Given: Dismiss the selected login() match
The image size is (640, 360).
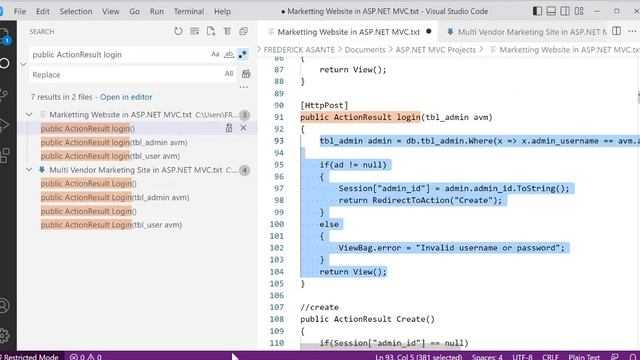Looking at the screenshot, I should tap(243, 128).
